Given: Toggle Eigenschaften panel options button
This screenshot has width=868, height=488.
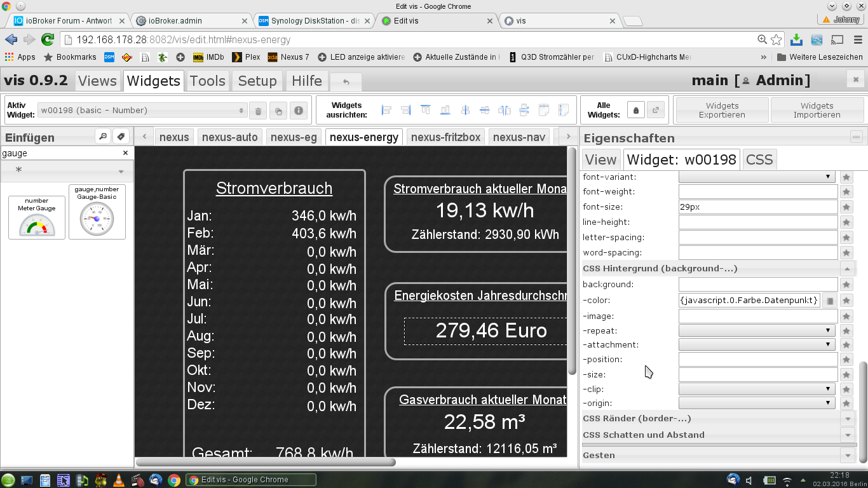Looking at the screenshot, I should click(x=856, y=137).
